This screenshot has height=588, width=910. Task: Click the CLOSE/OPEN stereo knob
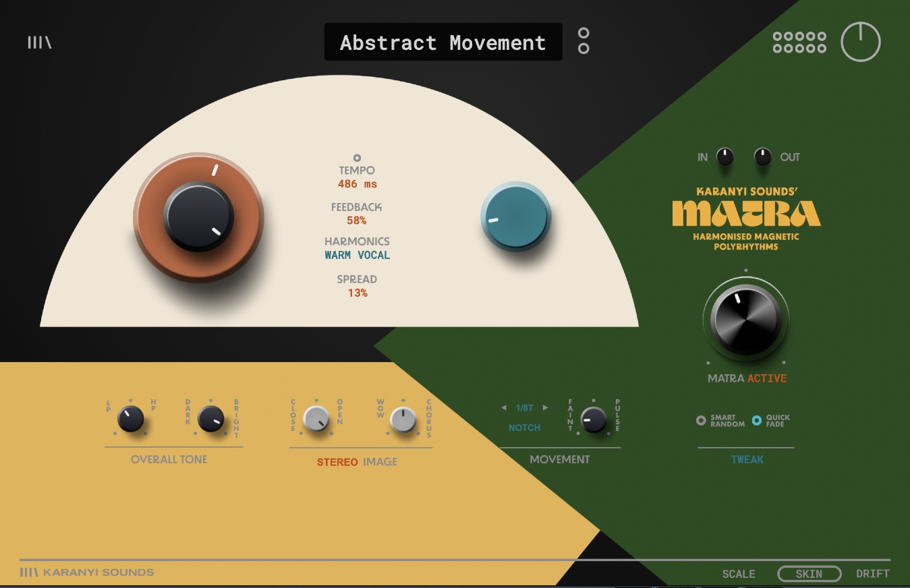pyautogui.click(x=316, y=419)
